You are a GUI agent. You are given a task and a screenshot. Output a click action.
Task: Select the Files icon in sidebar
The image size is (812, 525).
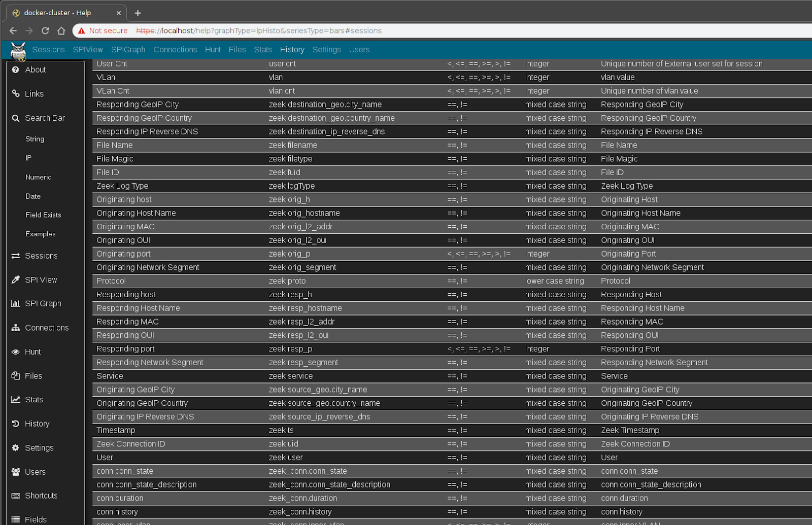tap(15, 375)
